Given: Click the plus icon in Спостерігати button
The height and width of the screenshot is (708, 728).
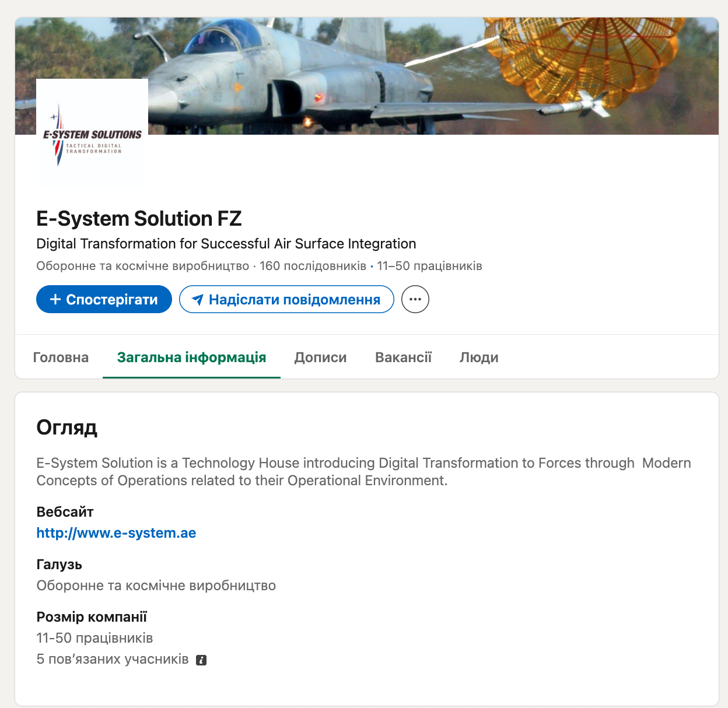Looking at the screenshot, I should click(x=55, y=299).
